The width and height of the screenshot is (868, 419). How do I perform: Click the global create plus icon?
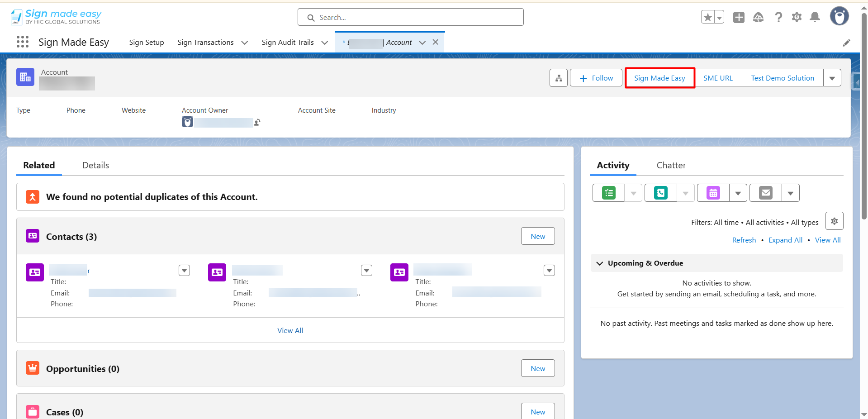pyautogui.click(x=739, y=17)
